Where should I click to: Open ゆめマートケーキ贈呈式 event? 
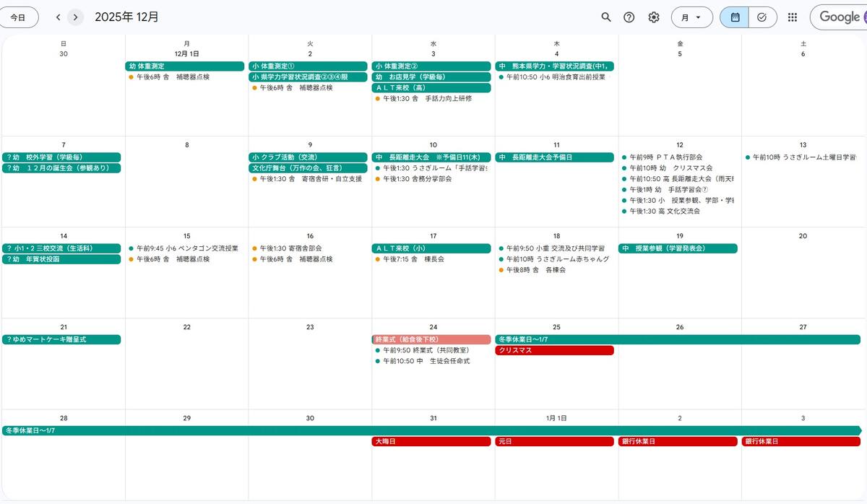[61, 339]
